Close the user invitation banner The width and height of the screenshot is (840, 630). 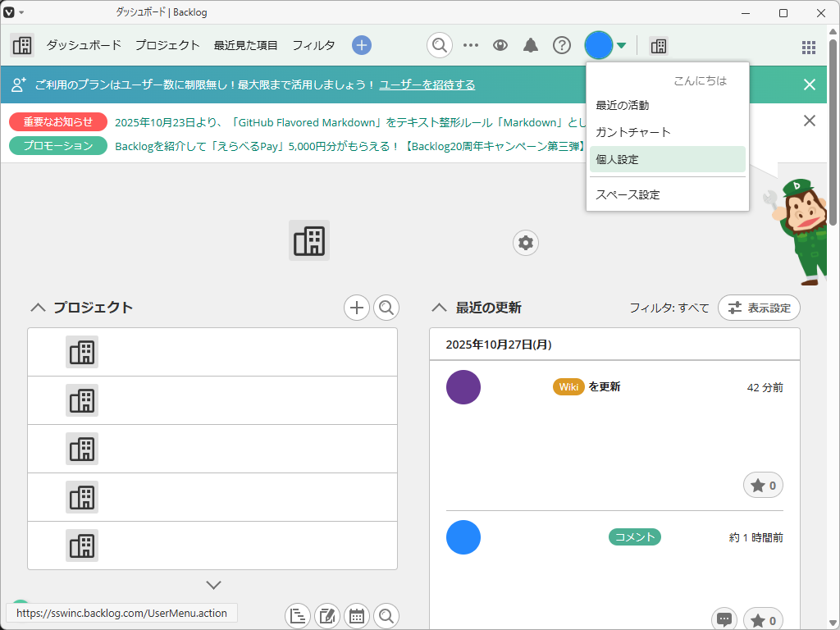pyautogui.click(x=810, y=84)
